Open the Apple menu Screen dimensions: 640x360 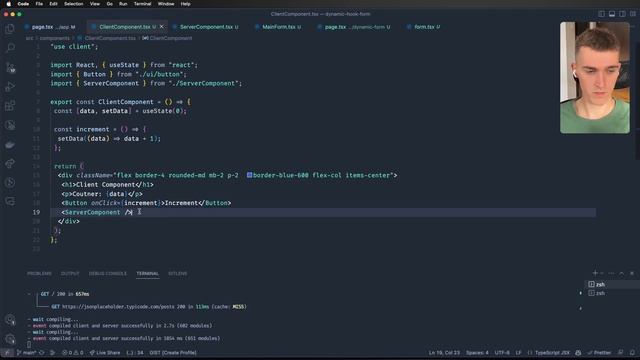tap(9, 4)
